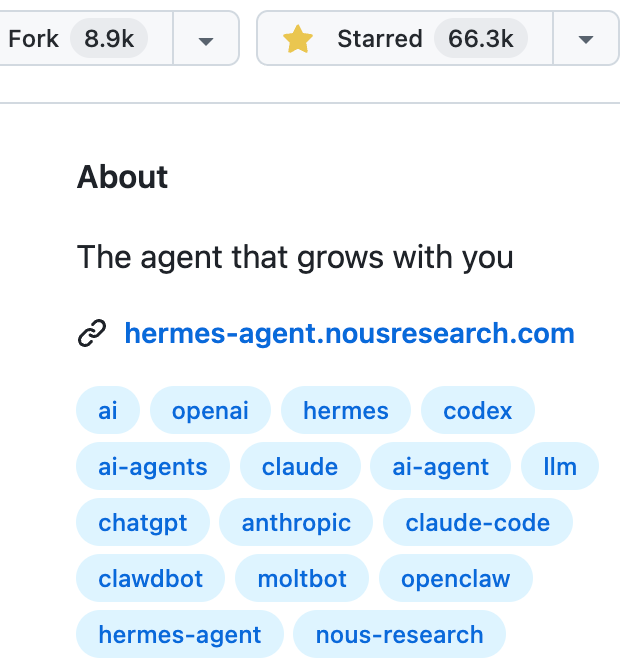Click the link chain icon
The width and height of the screenshot is (630, 672).
tap(92, 334)
